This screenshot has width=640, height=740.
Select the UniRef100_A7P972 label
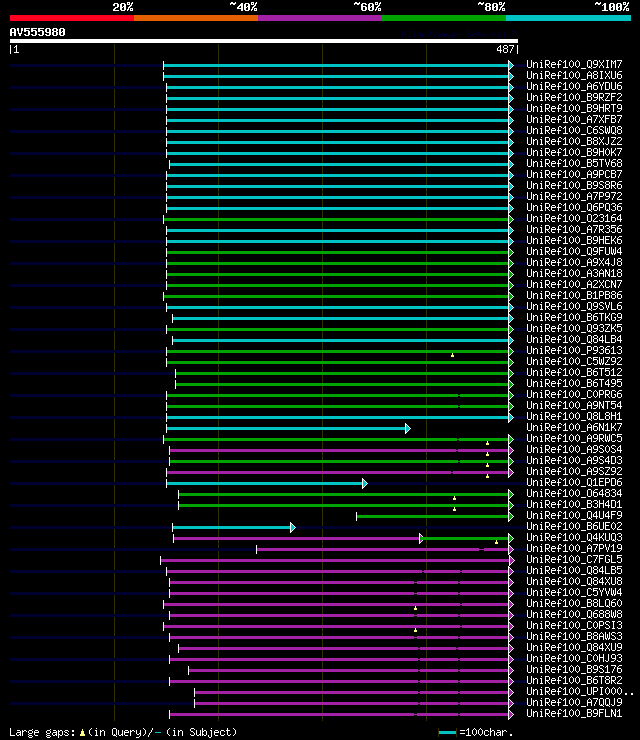click(x=574, y=196)
